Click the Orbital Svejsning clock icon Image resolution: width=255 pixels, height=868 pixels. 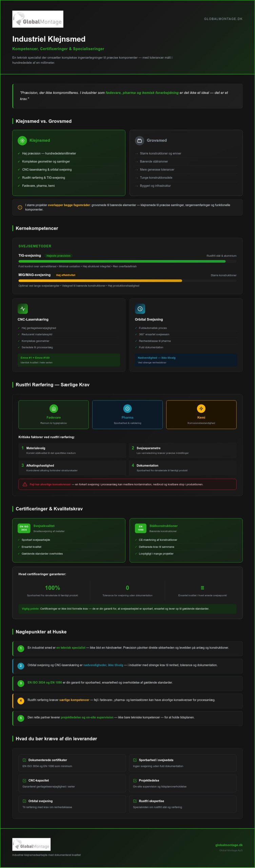[x=140, y=309]
